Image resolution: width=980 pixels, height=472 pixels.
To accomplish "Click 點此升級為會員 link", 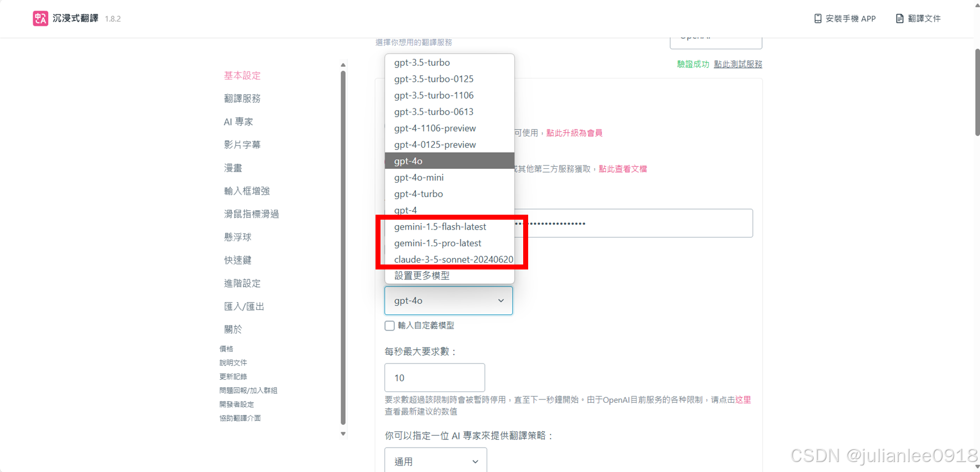I will pos(574,133).
